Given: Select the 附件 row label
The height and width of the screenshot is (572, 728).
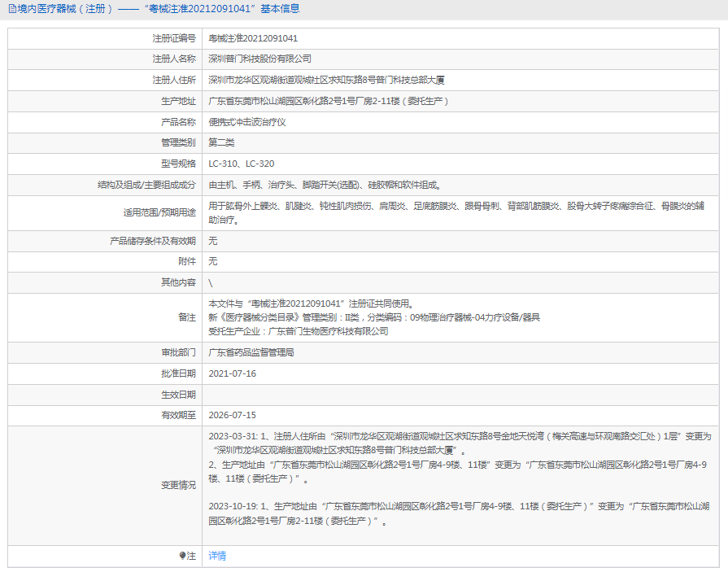Looking at the screenshot, I should coord(187,261).
